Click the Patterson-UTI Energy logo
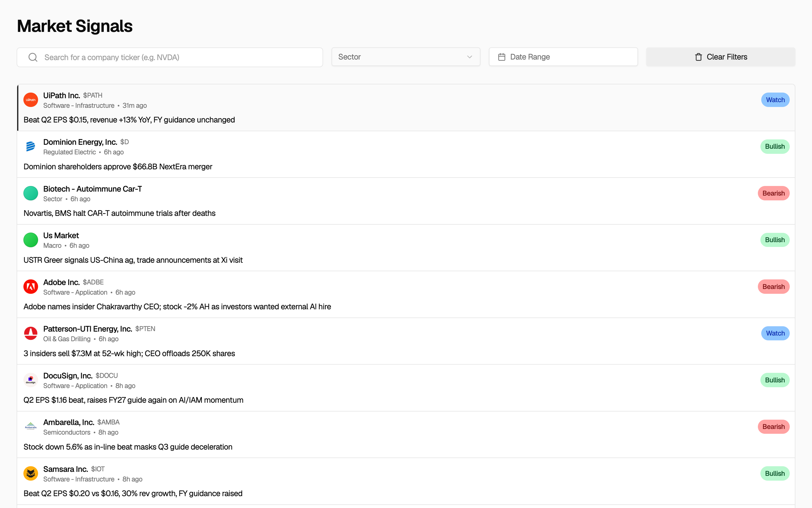 [x=30, y=333]
